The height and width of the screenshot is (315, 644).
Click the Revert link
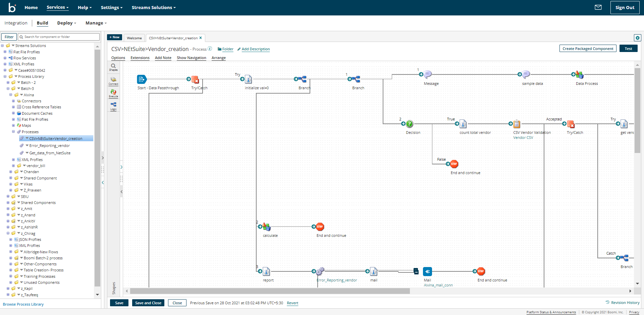292,303
